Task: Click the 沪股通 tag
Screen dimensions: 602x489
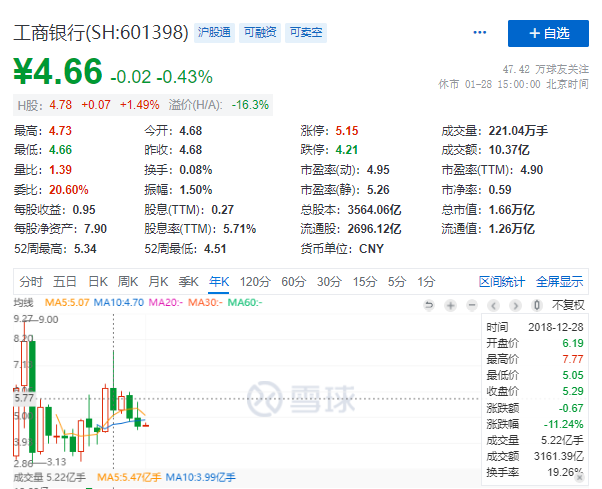Action: click(x=214, y=33)
